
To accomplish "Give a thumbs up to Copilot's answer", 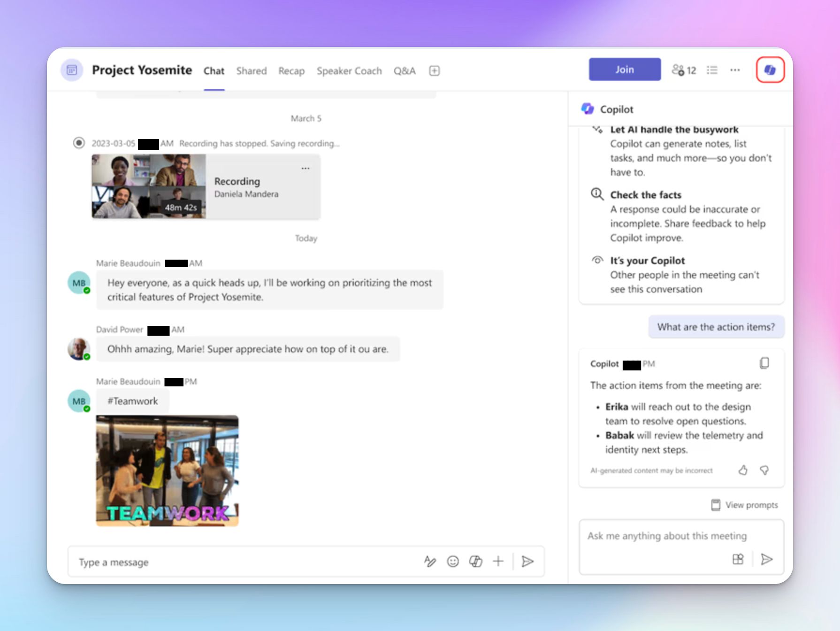I will click(x=743, y=470).
